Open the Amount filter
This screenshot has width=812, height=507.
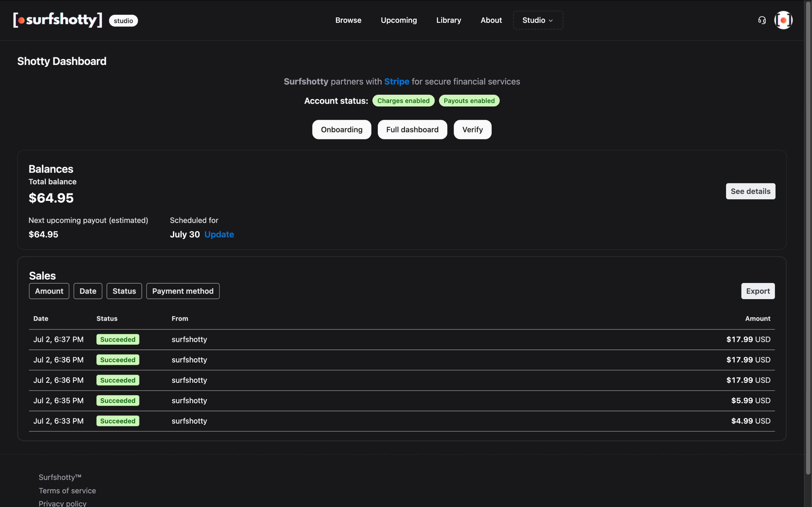tap(49, 291)
